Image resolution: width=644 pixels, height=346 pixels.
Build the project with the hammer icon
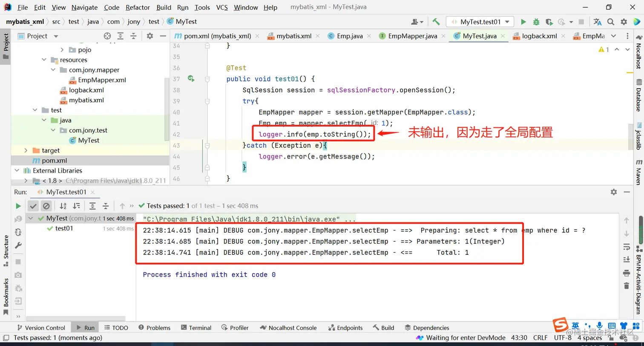tap(436, 22)
